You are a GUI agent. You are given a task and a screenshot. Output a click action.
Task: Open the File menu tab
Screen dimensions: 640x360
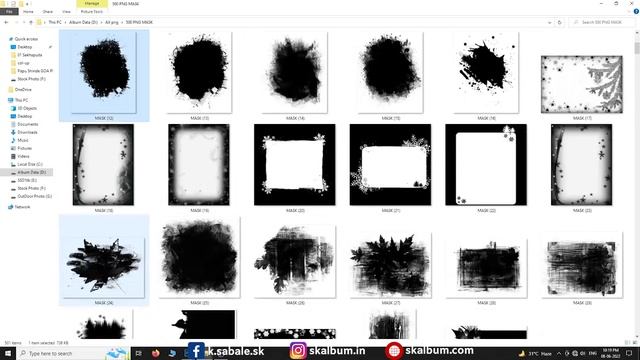tap(9, 12)
